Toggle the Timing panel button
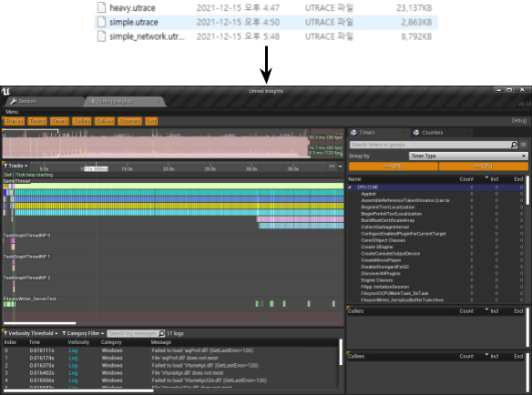 (37, 121)
